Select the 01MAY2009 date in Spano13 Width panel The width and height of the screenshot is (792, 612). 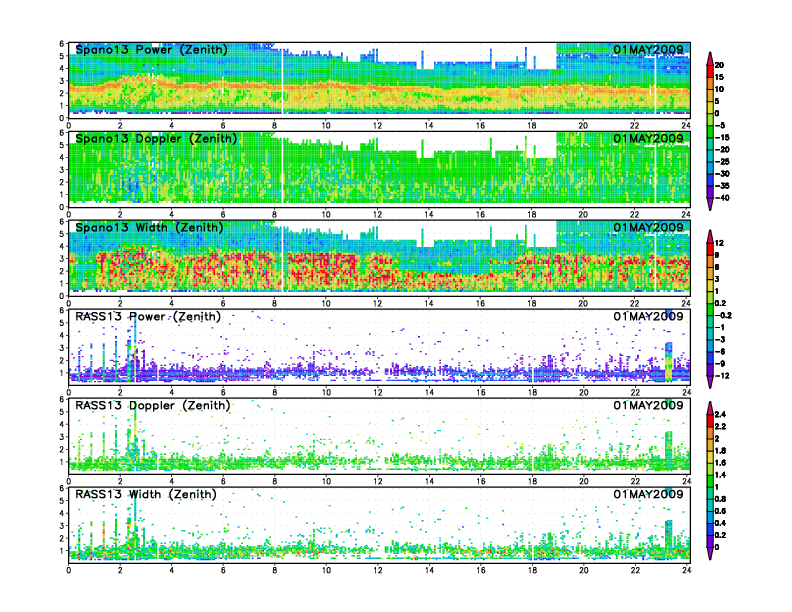click(x=648, y=227)
